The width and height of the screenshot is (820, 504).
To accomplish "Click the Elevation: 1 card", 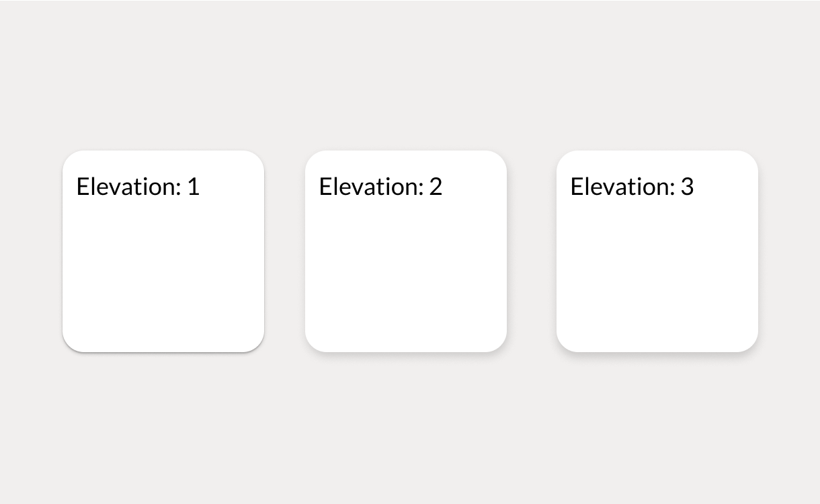I will [x=163, y=251].
